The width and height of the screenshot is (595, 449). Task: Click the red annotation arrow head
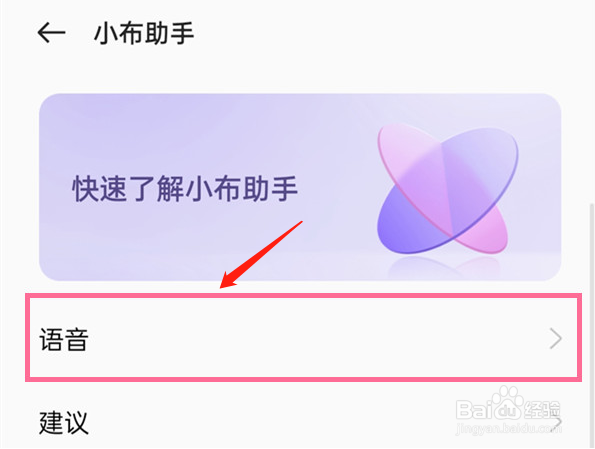[x=229, y=280]
